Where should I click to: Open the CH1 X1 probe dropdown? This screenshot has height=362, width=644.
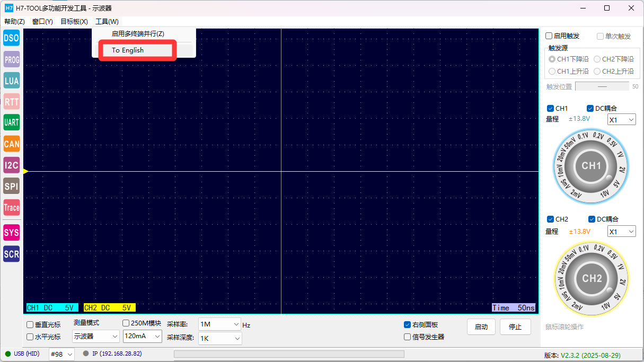[x=621, y=120]
